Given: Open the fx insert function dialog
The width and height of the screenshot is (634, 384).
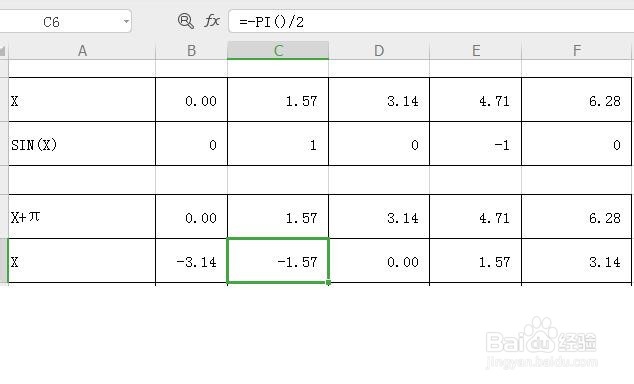Looking at the screenshot, I should [x=212, y=21].
